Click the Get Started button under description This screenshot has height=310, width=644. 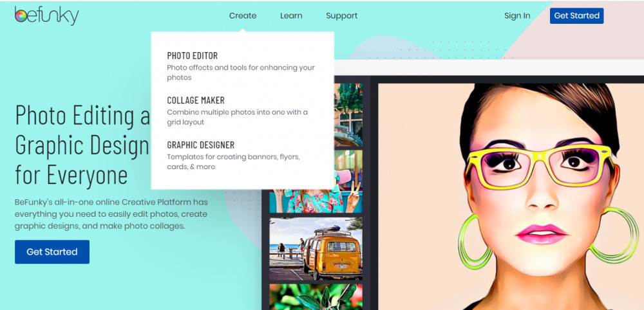coord(52,251)
